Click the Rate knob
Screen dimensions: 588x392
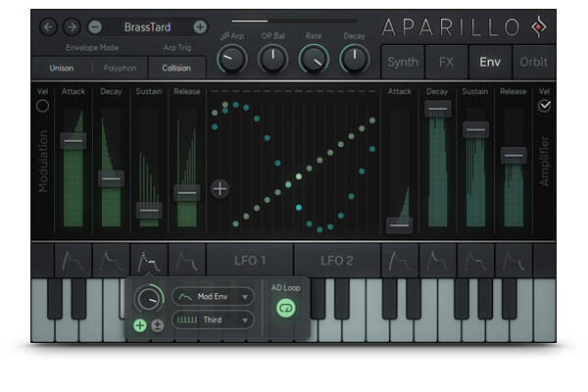pyautogui.click(x=314, y=59)
